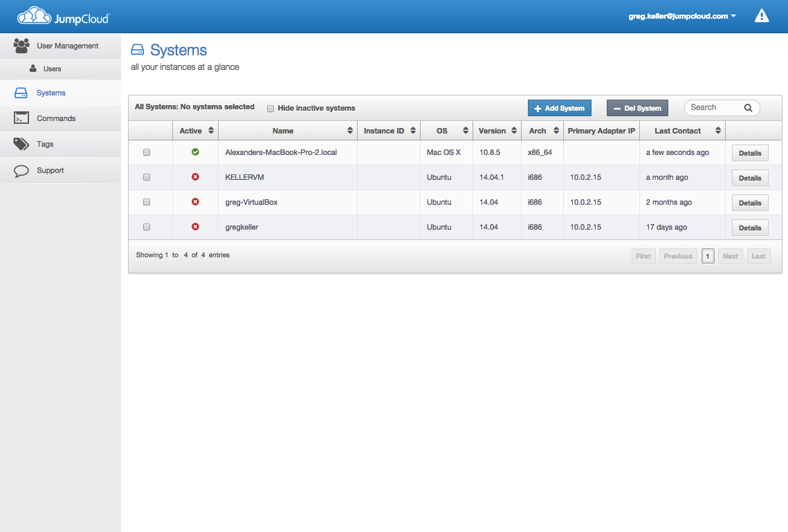
Task: Open Details for KELLERVM
Action: click(x=750, y=178)
